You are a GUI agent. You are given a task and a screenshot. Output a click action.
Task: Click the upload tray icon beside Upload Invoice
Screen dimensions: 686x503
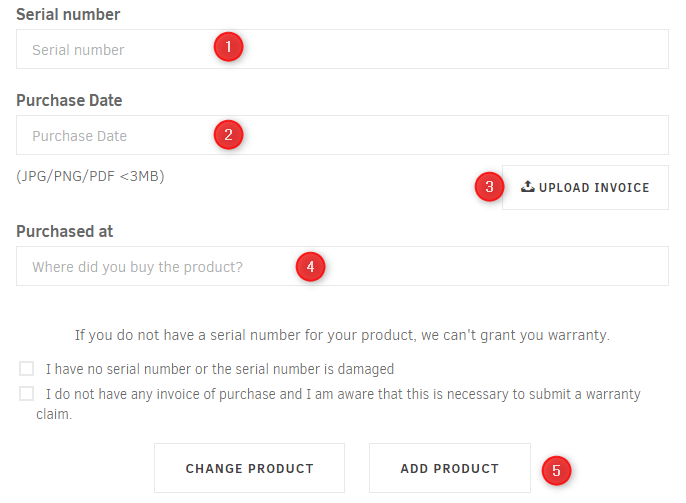(528, 187)
